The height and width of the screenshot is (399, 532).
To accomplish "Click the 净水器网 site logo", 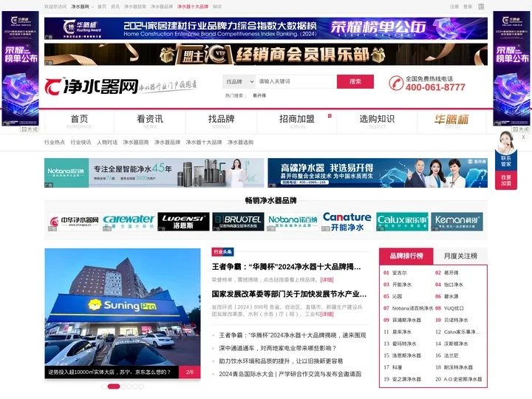I will pos(92,86).
